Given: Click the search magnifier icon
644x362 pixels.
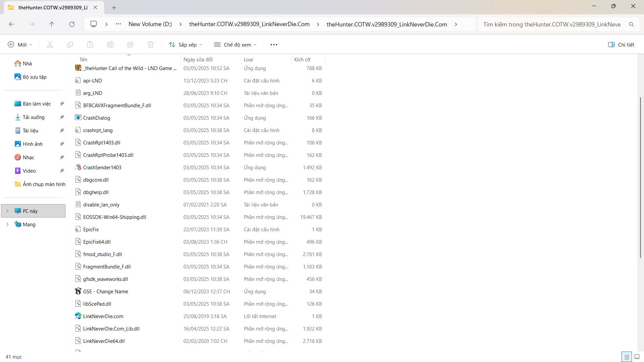Looking at the screenshot, I should 631,24.
